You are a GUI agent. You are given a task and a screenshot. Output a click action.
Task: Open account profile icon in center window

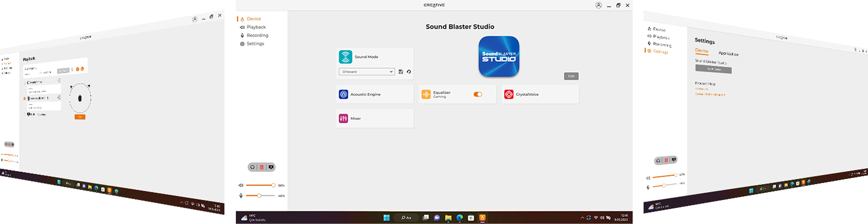click(599, 5)
